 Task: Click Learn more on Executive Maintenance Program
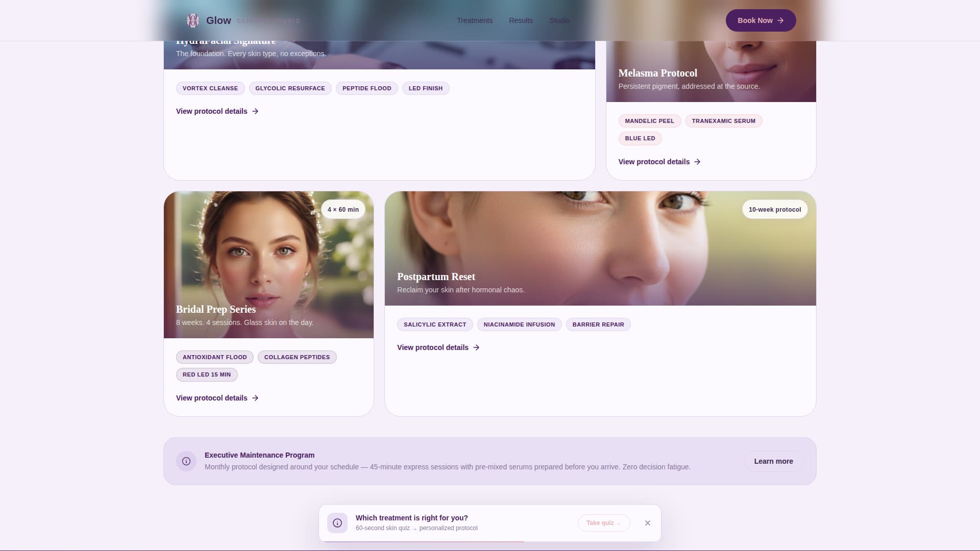[x=773, y=461]
